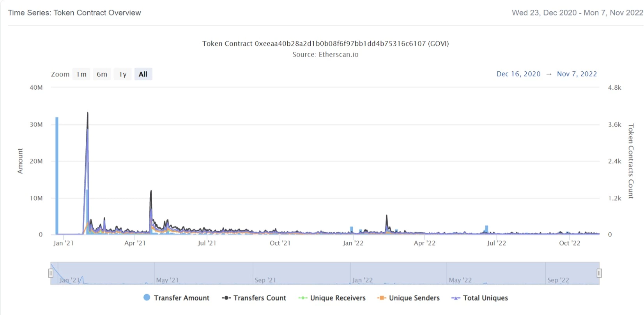The image size is (644, 315).
Task: Click the '3.6k' right axis label
Action: click(615, 125)
